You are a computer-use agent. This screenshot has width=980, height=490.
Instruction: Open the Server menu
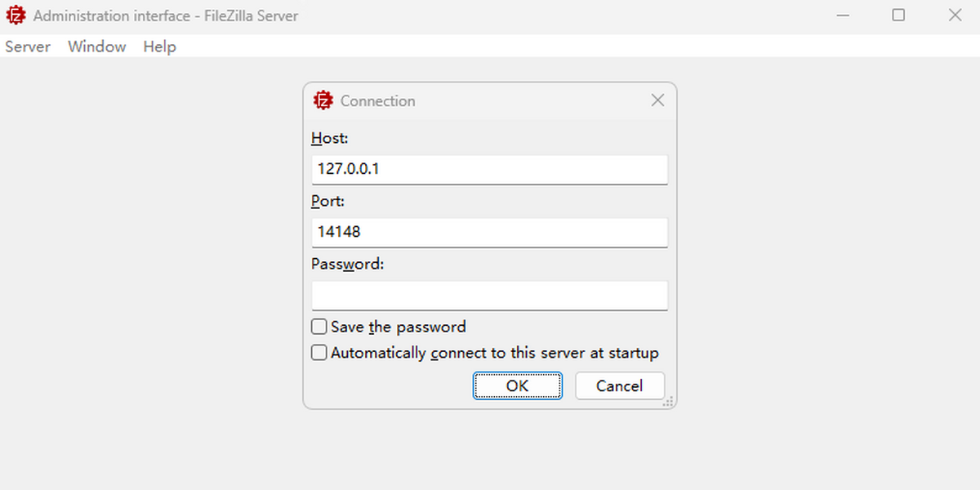pos(28,47)
